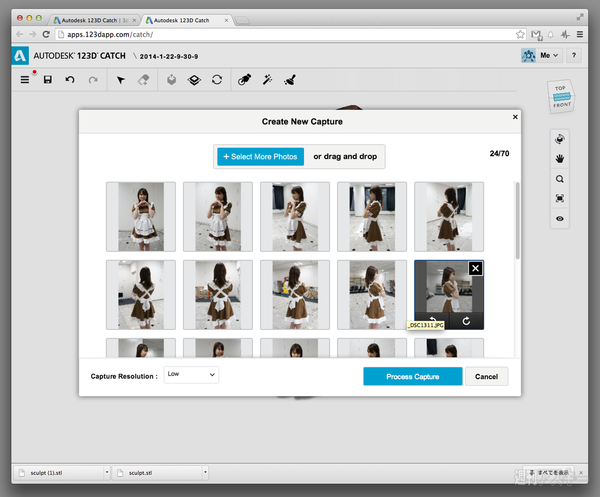The image size is (600, 497).
Task: Close the downloads bar
Action: point(581,473)
